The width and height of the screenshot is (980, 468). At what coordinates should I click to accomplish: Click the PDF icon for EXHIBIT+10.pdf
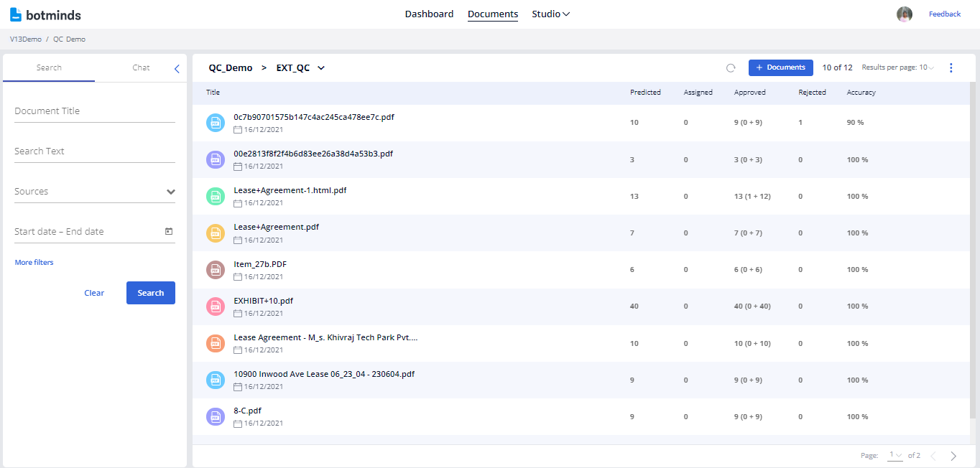[216, 306]
